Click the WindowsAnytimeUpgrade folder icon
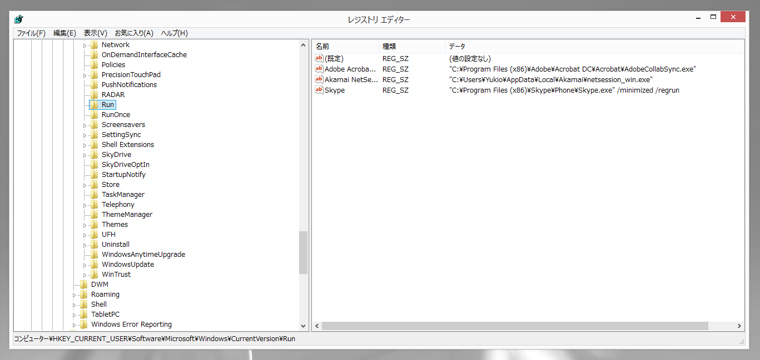The width and height of the screenshot is (760, 360). click(x=94, y=254)
